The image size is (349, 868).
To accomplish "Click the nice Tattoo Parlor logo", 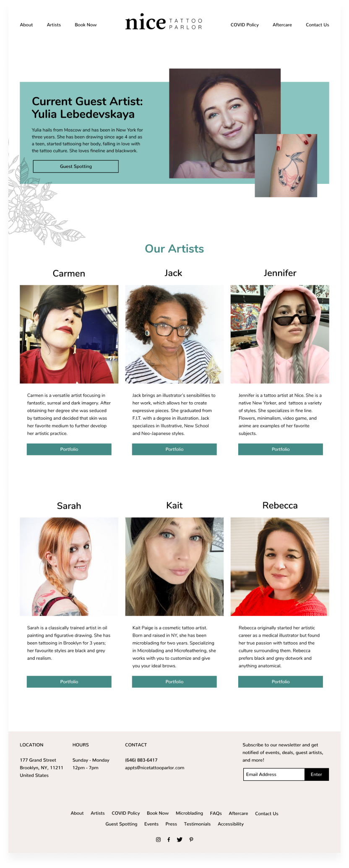I will tap(164, 22).
